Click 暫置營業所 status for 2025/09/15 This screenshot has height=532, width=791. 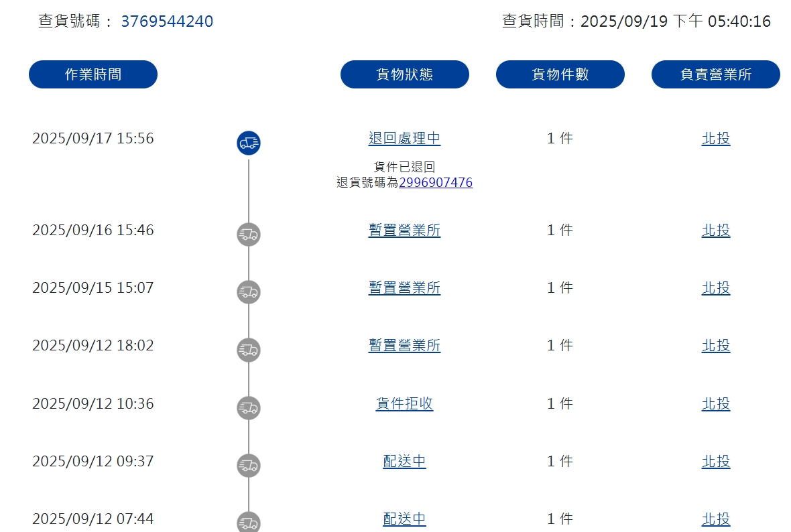(x=404, y=288)
